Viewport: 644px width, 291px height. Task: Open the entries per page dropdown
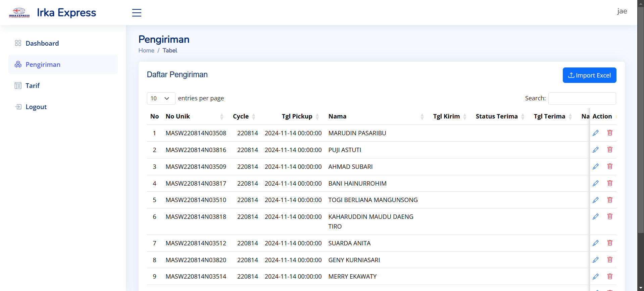(161, 98)
